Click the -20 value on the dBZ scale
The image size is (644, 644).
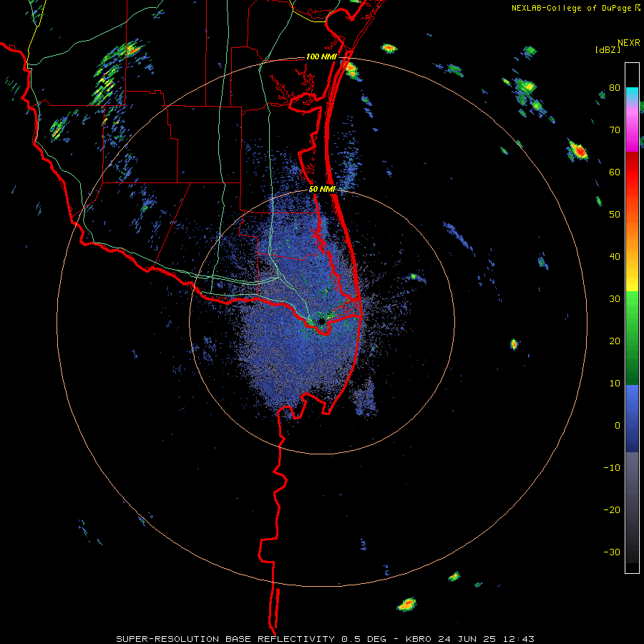point(612,510)
